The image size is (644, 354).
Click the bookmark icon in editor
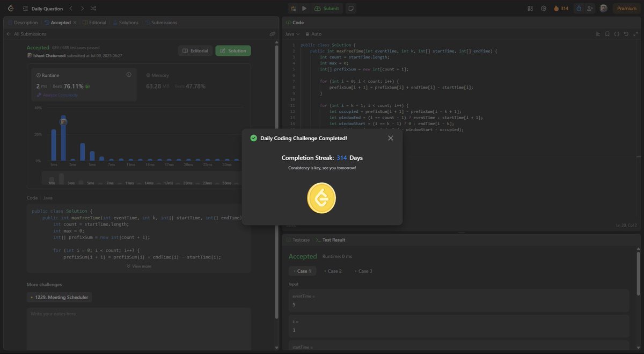pos(608,34)
